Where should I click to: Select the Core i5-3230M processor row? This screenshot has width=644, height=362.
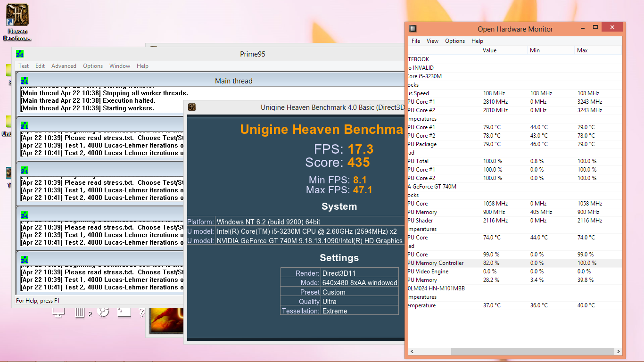tap(515, 76)
